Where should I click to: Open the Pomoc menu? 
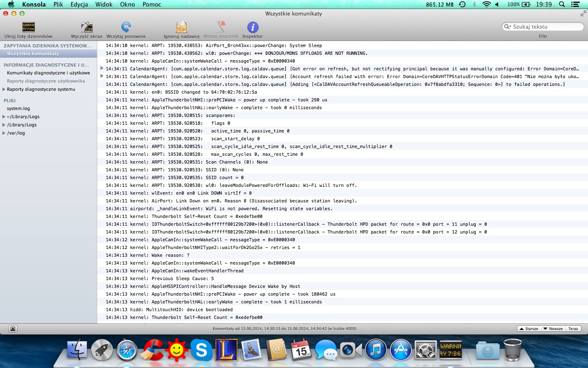point(152,4)
